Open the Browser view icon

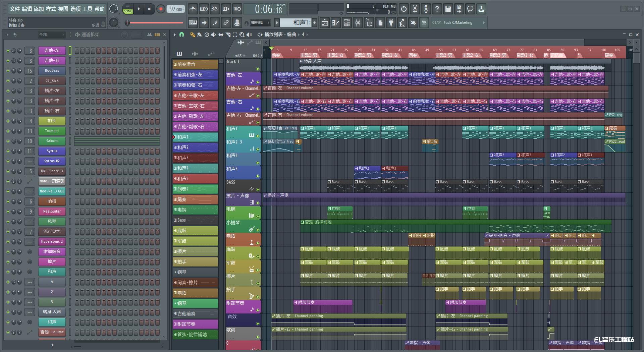coord(369,22)
